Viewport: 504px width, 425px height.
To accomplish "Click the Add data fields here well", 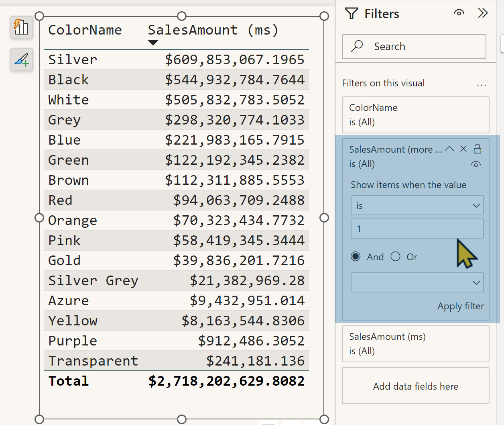I will pyautogui.click(x=416, y=386).
